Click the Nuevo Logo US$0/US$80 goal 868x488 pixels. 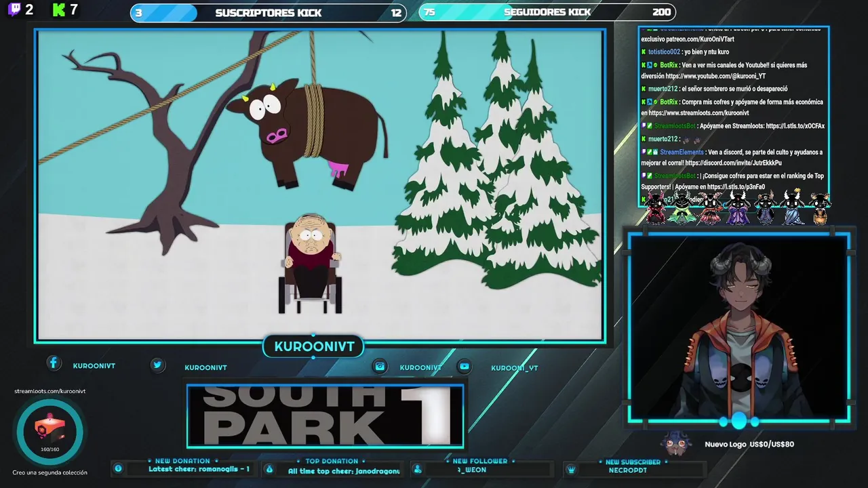[x=749, y=444]
